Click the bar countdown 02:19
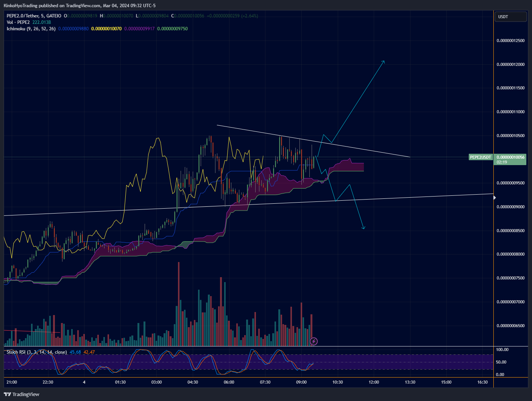Viewport: 532px width, 401px height. click(502, 162)
